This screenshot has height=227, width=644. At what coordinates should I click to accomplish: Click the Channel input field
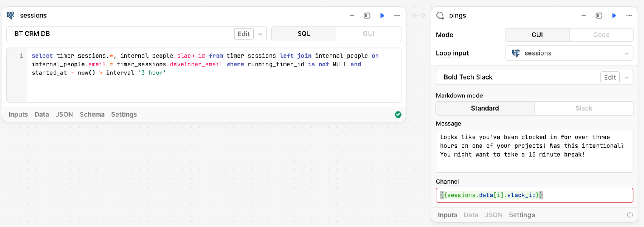pos(534,195)
